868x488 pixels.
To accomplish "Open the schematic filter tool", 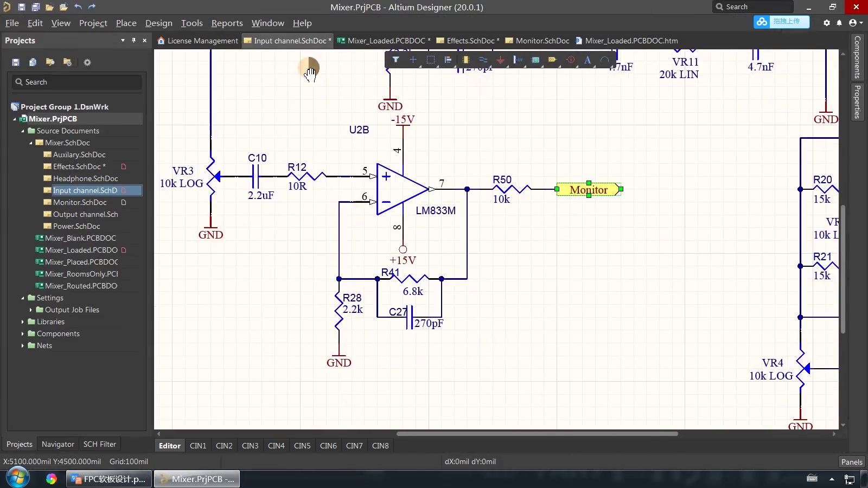I will [99, 444].
